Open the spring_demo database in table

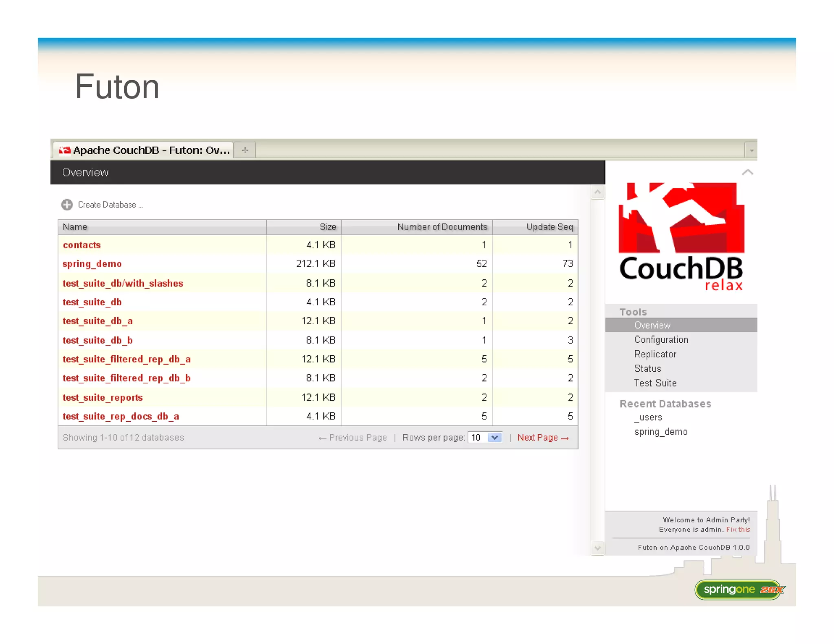92,264
